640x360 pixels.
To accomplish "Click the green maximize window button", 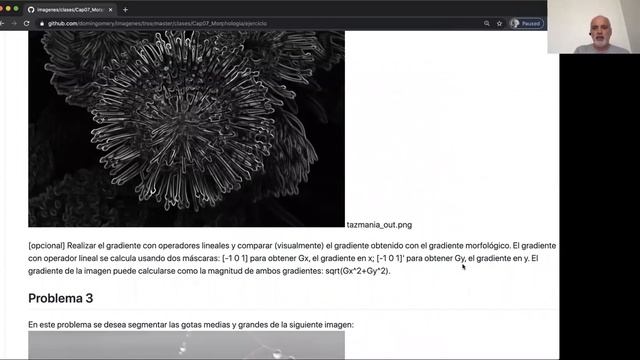I will [x=16, y=9].
